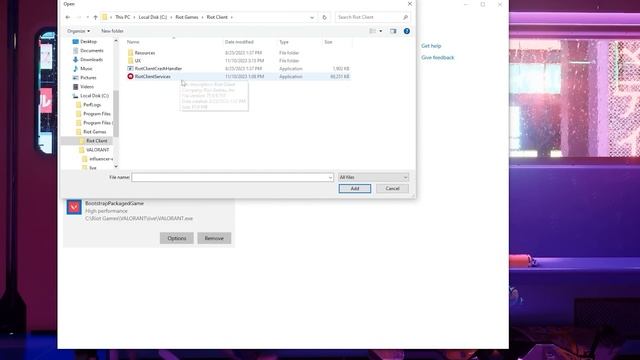Screen dimensions: 640x360
Task: Open the PerfLogs folder in tree
Action: 91,105
